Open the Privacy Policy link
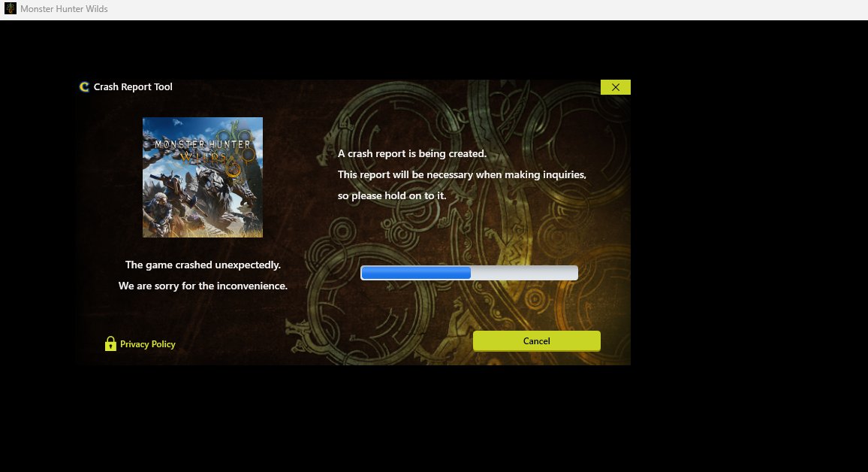The image size is (868, 472). (148, 344)
